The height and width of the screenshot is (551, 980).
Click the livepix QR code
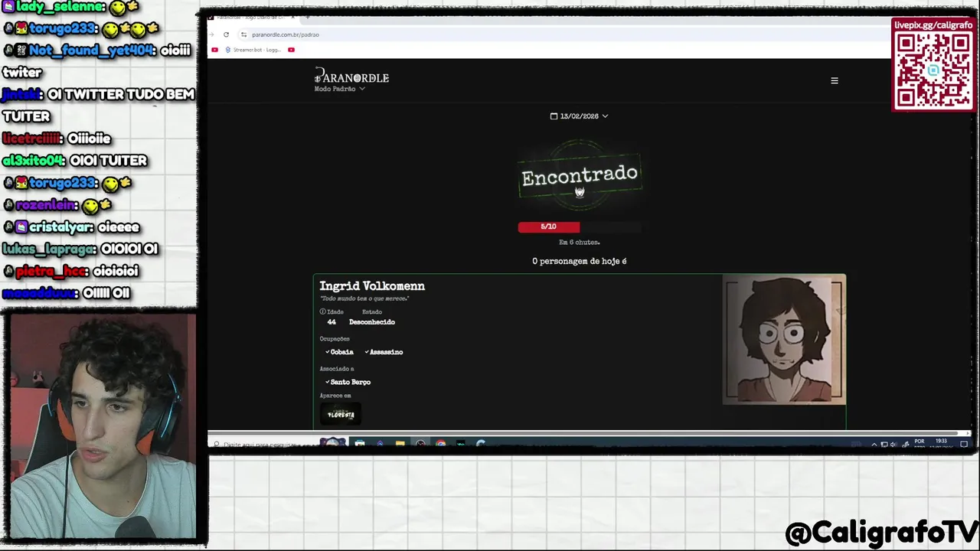pyautogui.click(x=933, y=70)
